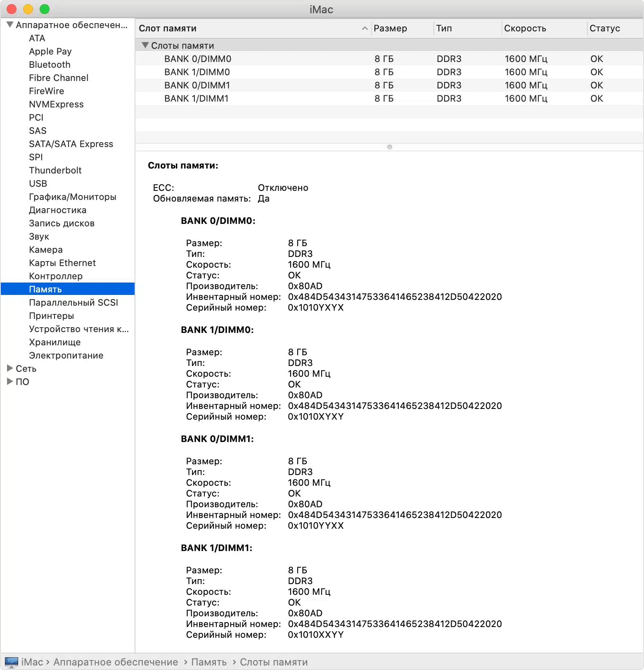Select the BANK 0/DIMM0 table row
Image resolution: width=644 pixels, height=670 pixels.
pos(389,59)
